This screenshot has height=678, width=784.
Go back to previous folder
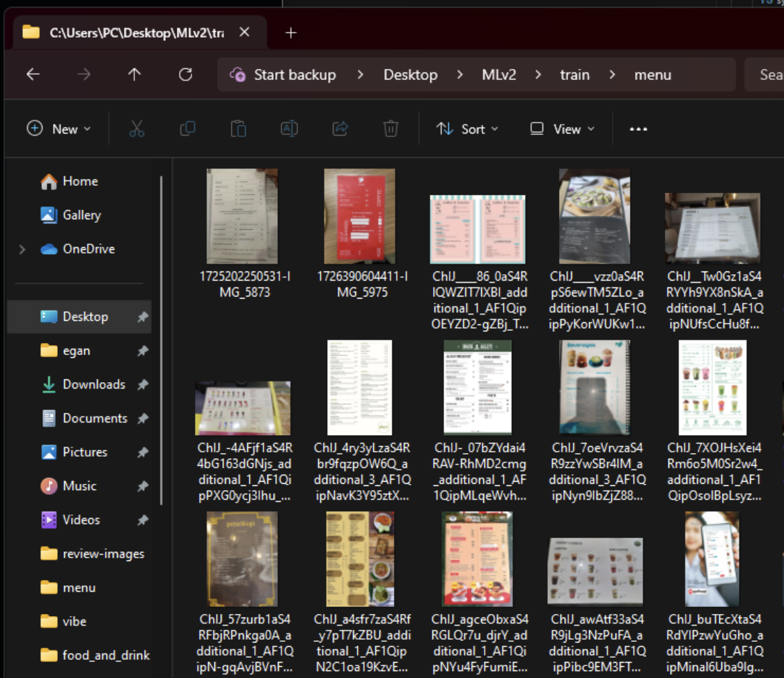point(33,74)
